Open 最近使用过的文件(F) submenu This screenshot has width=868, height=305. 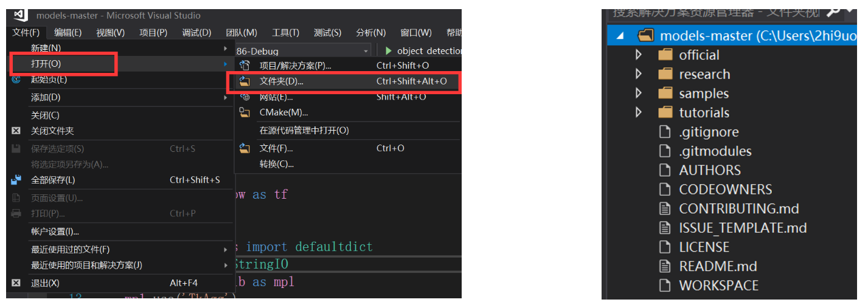122,249
